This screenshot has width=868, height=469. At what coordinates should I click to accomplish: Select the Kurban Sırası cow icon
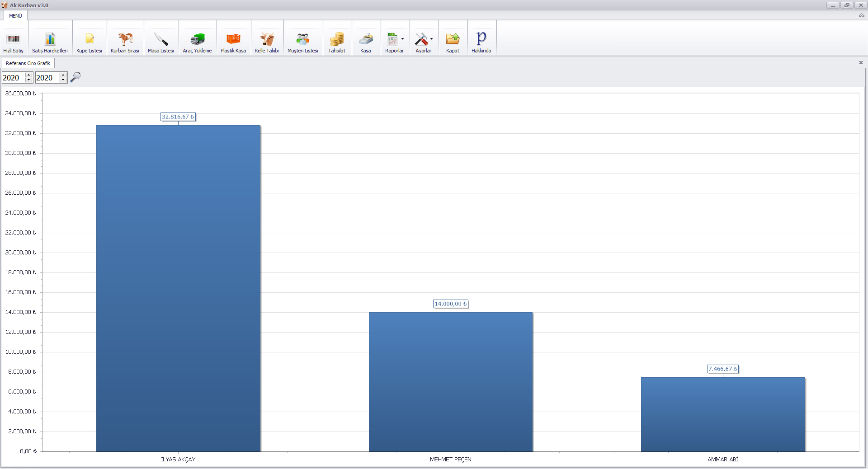point(125,40)
